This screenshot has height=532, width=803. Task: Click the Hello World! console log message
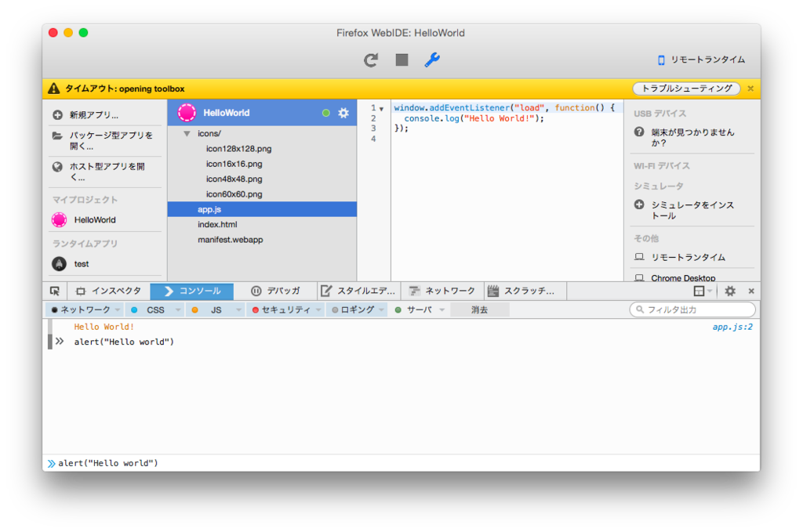click(x=104, y=327)
